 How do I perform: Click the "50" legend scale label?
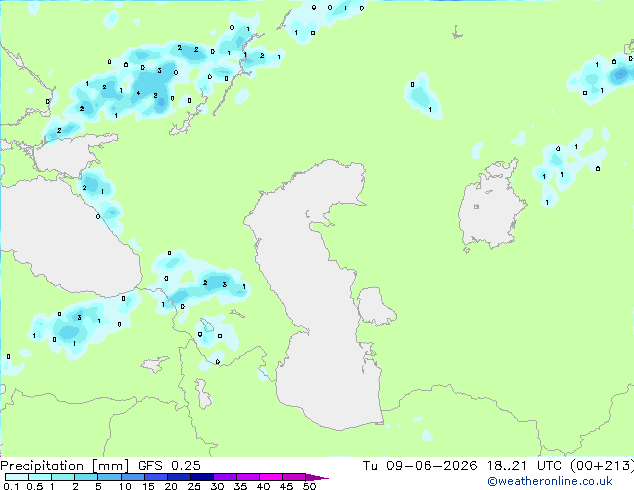(x=310, y=486)
